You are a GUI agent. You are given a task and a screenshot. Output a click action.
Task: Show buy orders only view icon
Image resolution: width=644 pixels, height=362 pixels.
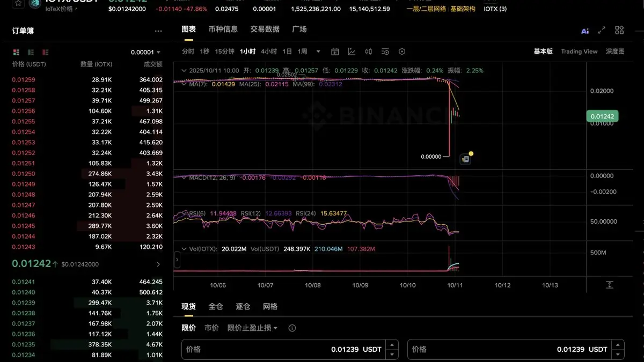coord(31,52)
